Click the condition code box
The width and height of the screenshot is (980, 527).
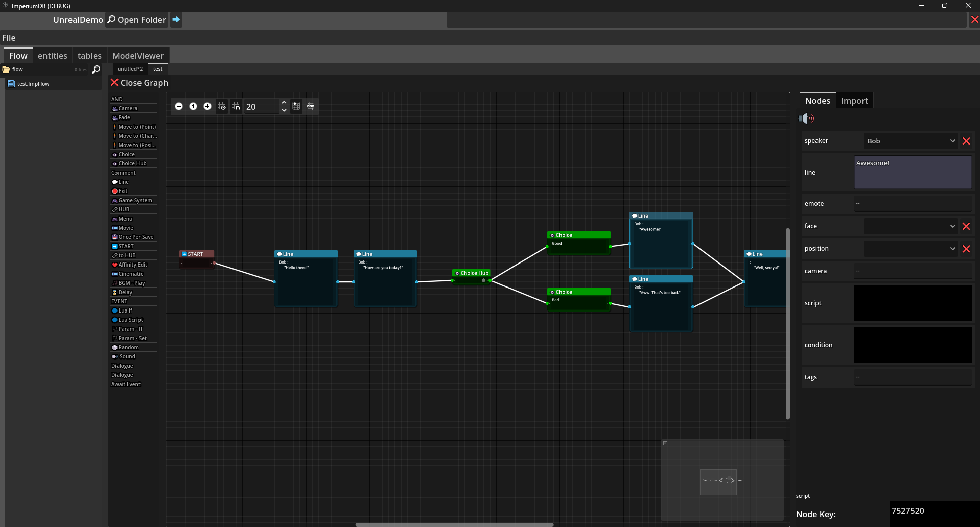tap(913, 345)
